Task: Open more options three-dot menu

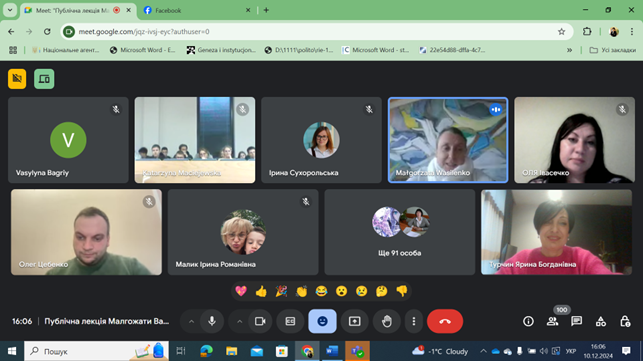Action: tap(414, 321)
